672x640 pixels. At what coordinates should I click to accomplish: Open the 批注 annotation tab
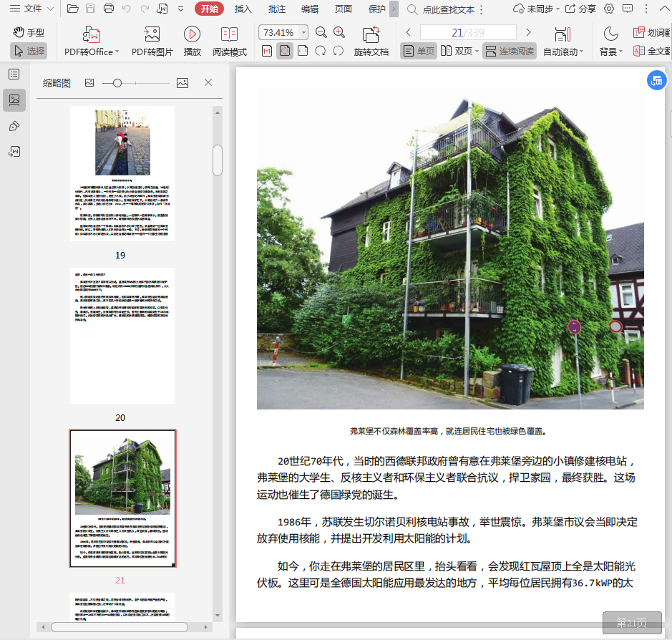tap(277, 9)
